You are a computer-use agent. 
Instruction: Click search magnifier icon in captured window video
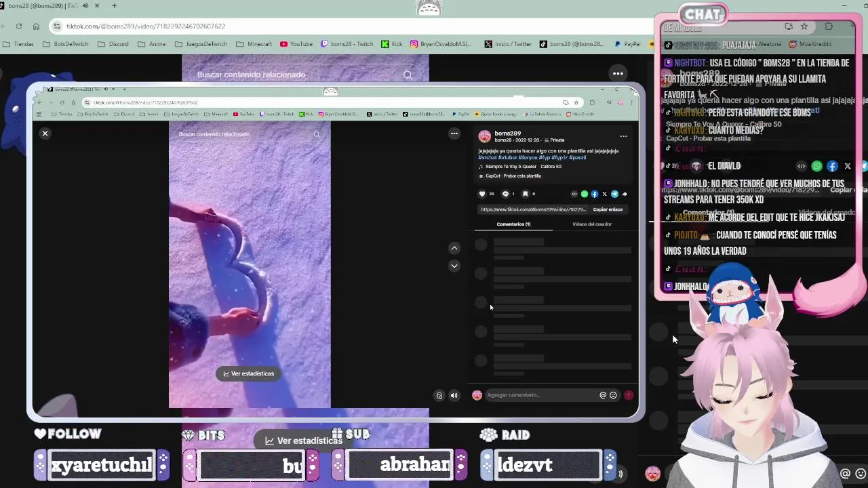pos(316,134)
